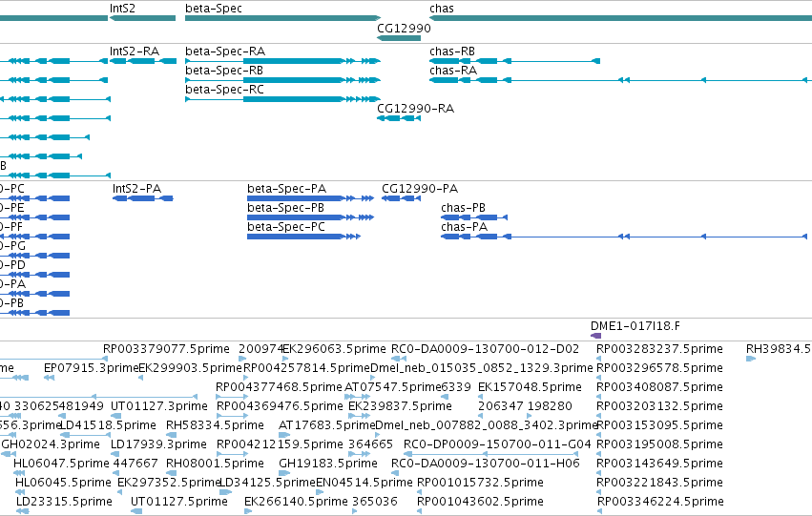Click the chas-PA protein label

coord(464,227)
